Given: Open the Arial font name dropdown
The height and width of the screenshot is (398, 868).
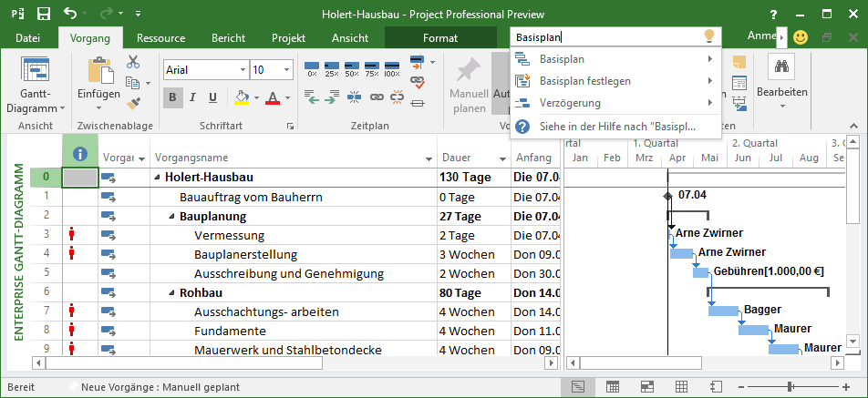Looking at the screenshot, I should tap(243, 70).
